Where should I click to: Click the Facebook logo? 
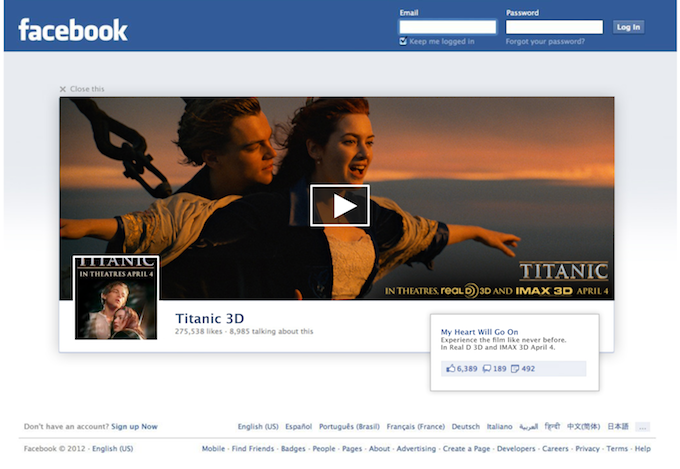pos(73,30)
